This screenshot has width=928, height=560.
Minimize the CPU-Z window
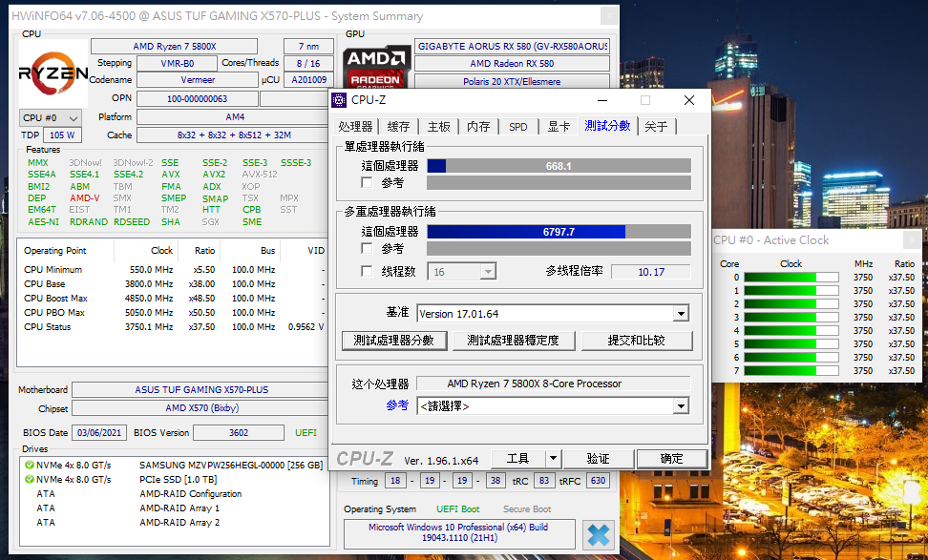pyautogui.click(x=602, y=100)
